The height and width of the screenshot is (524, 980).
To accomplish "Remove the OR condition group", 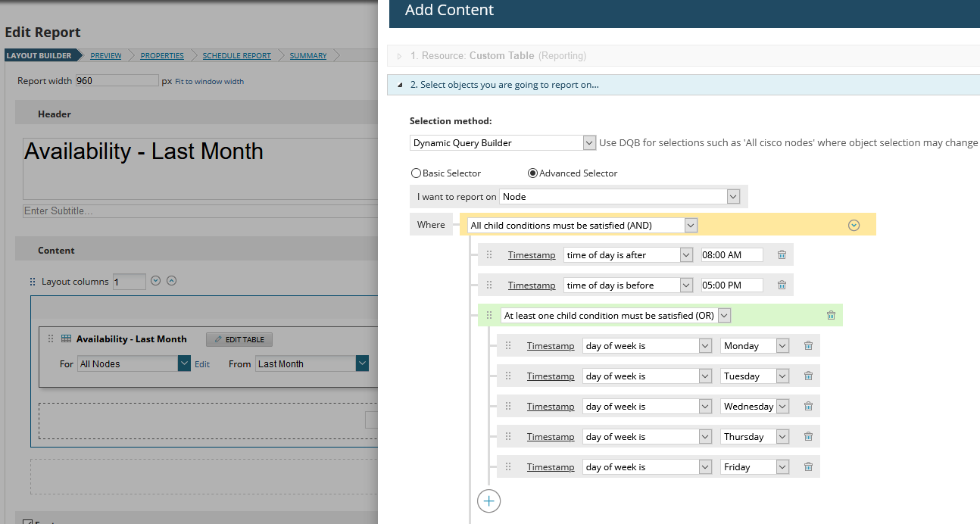I will pyautogui.click(x=831, y=316).
